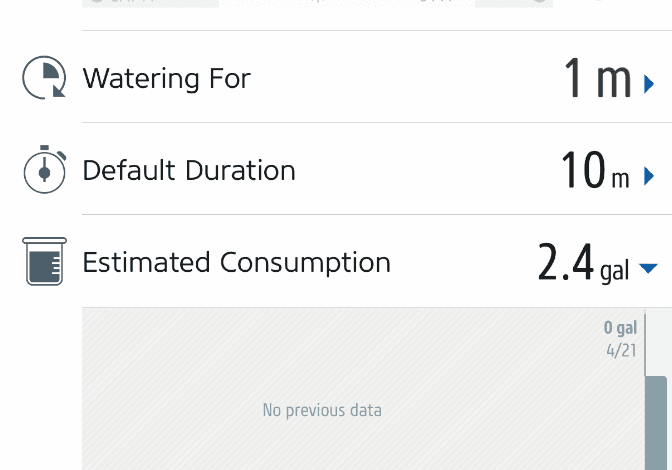Viewport: 672px width, 470px height.
Task: Tap the cut-off middle text at top edge
Action: 347,3
